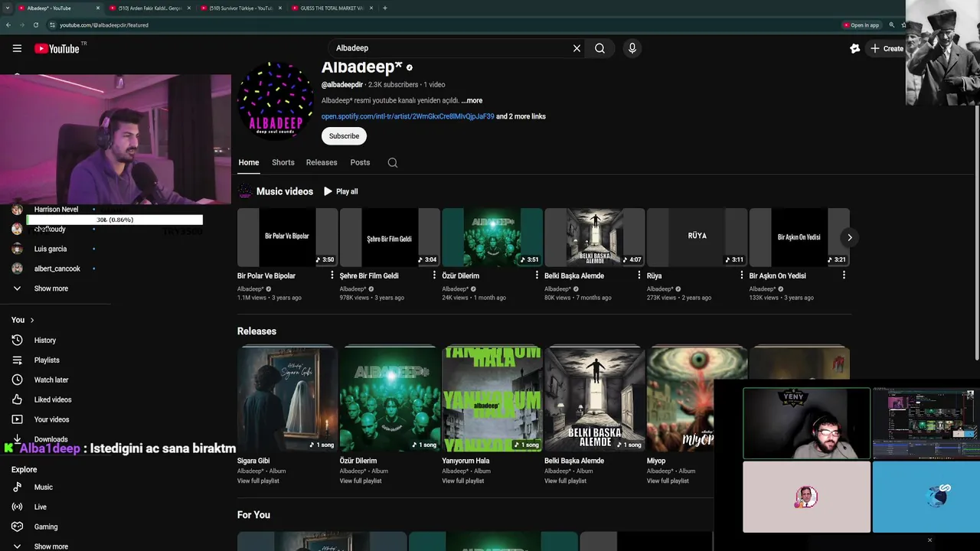This screenshot has height=551, width=980.
Task: Open more options for Belki Başka Alemde video
Action: click(639, 275)
